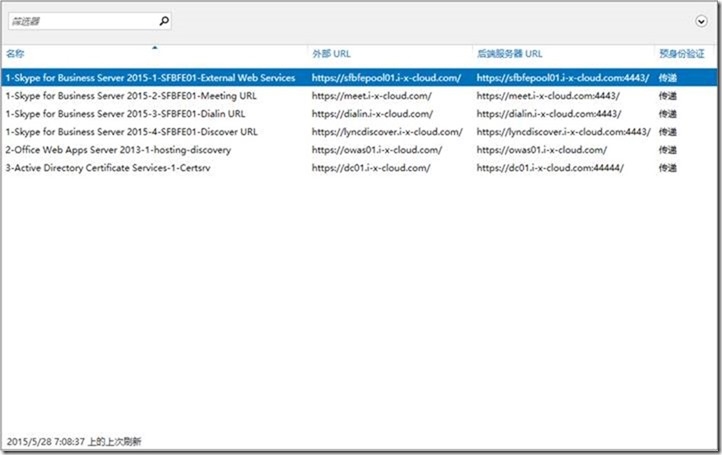
Task: Sort by the 外部 URL column header
Action: tap(331, 53)
